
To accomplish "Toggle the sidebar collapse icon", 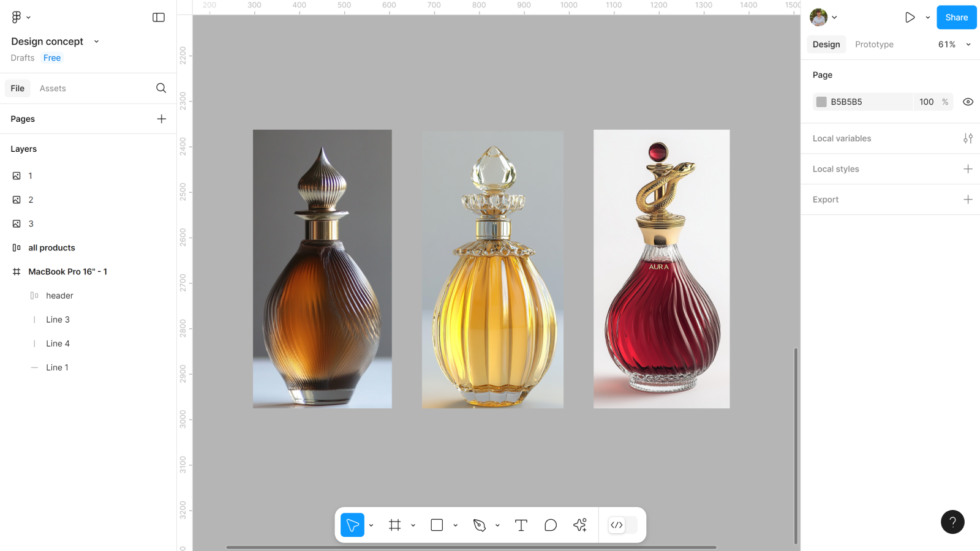I will point(159,17).
